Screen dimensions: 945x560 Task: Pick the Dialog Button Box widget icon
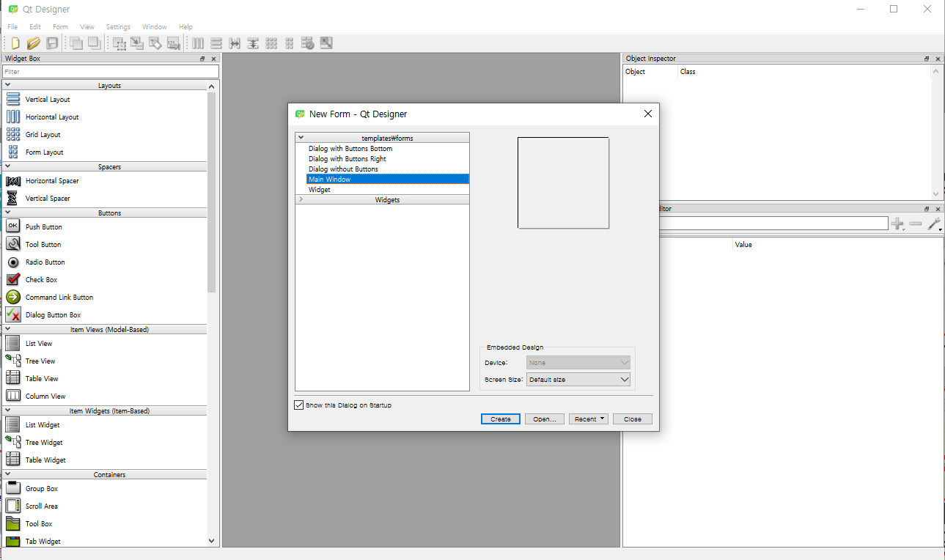13,314
